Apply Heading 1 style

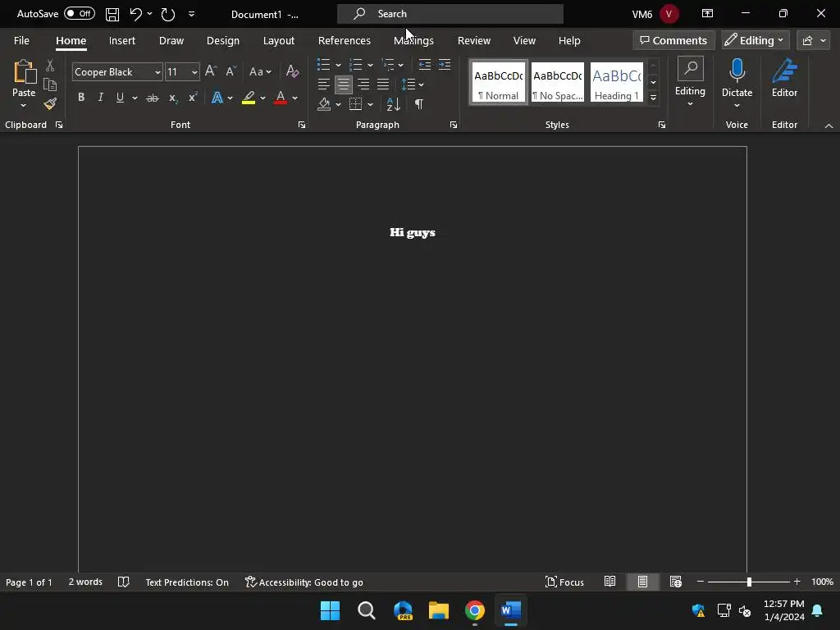pyautogui.click(x=617, y=82)
